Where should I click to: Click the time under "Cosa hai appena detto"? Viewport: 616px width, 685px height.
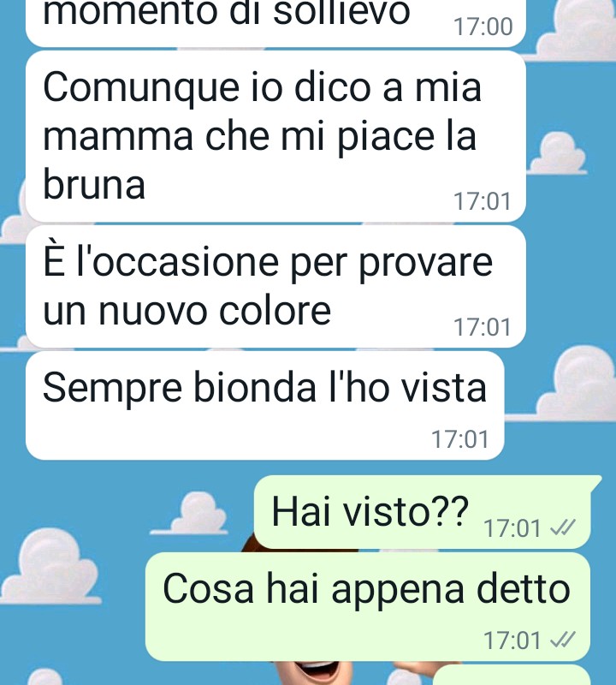coord(512,640)
